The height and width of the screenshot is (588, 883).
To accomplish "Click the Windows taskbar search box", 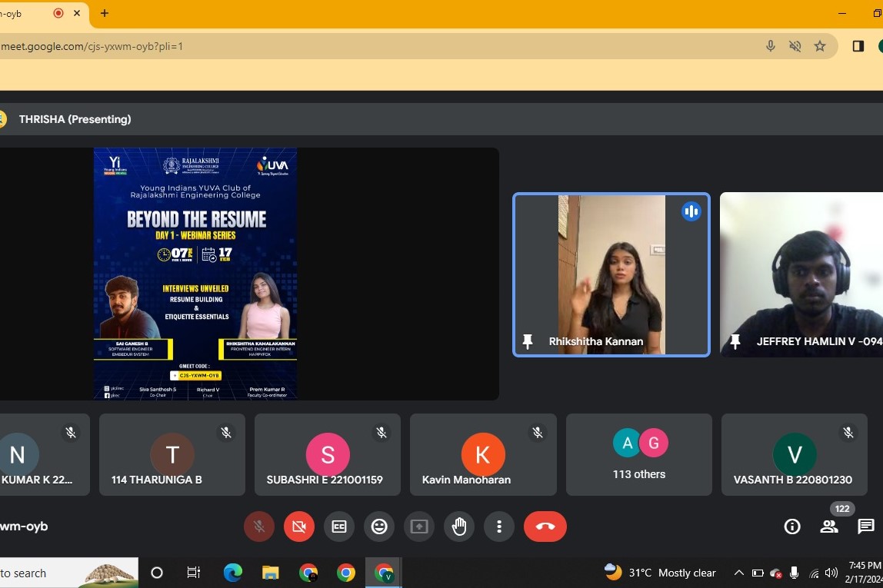I will [68, 573].
